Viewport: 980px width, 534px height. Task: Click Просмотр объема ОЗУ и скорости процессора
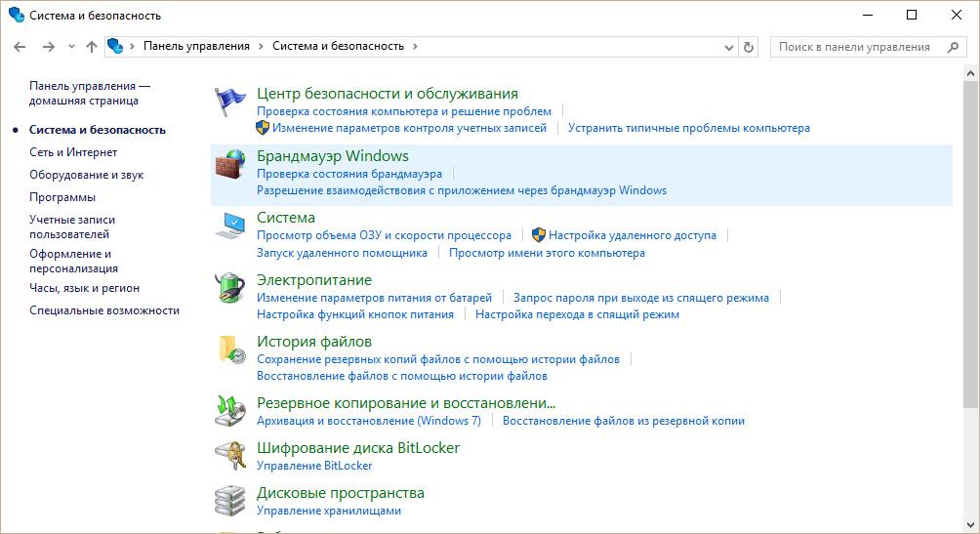pyautogui.click(x=384, y=235)
